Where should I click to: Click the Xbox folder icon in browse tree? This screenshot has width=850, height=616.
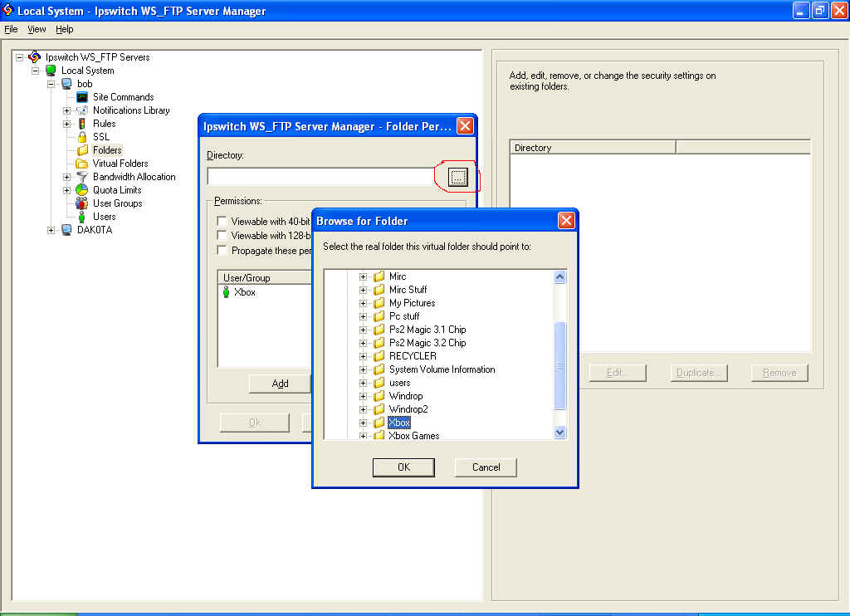pos(379,423)
